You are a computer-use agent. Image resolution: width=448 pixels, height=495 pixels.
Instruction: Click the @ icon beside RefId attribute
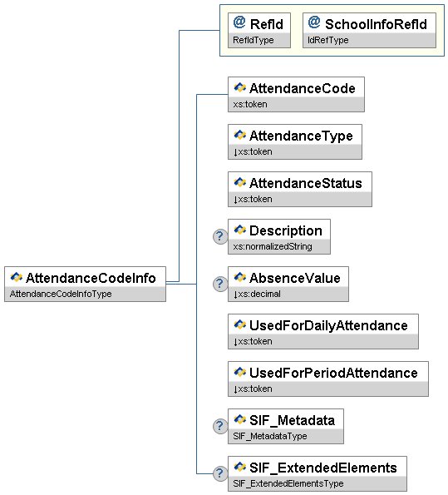[x=239, y=22]
